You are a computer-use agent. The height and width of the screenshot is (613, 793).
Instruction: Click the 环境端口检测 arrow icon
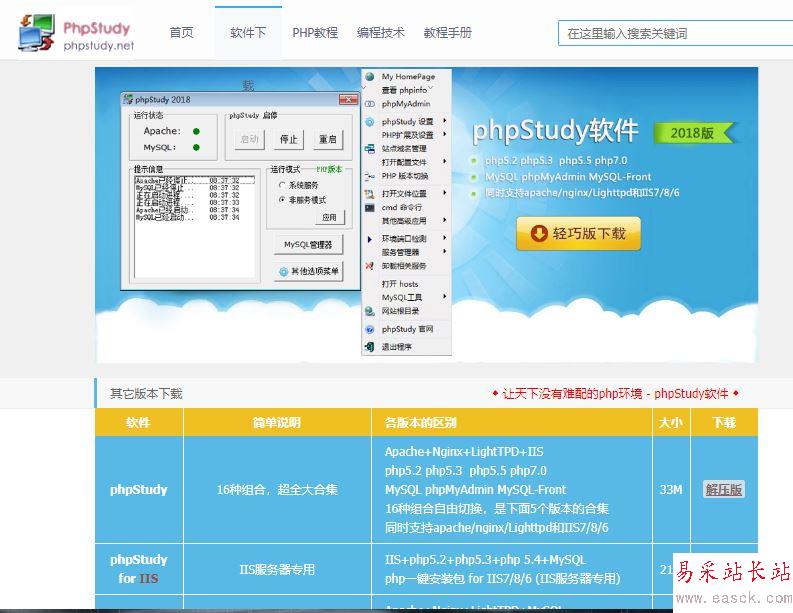click(x=370, y=239)
